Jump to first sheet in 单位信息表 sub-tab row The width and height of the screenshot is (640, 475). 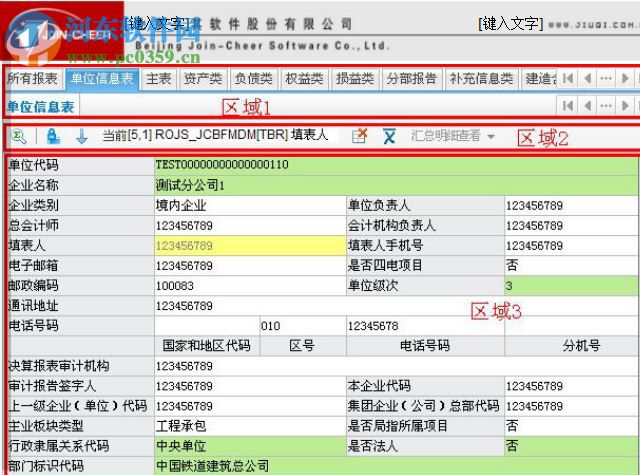[568, 106]
